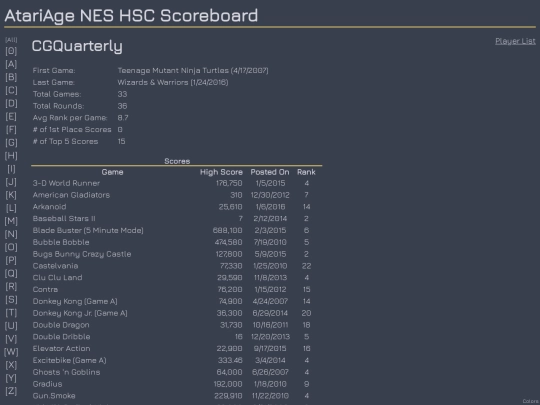Filter players by letter [D]
The height and width of the screenshot is (405, 540).
(11, 103)
